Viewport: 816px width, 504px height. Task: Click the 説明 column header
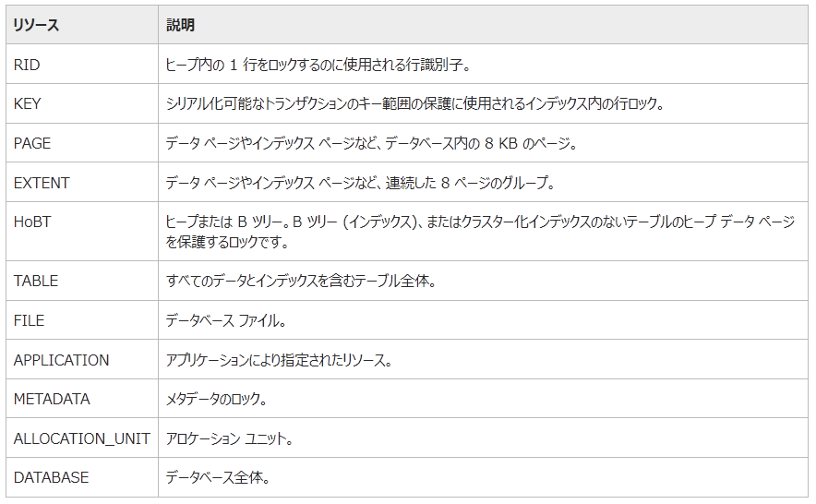pyautogui.click(x=180, y=25)
